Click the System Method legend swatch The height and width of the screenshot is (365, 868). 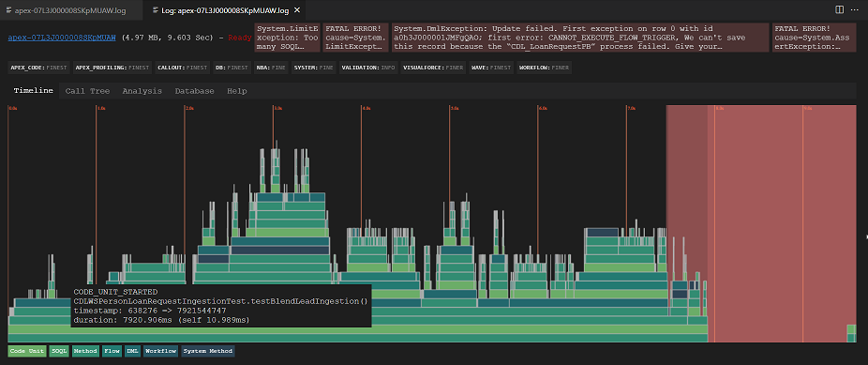[208, 351]
